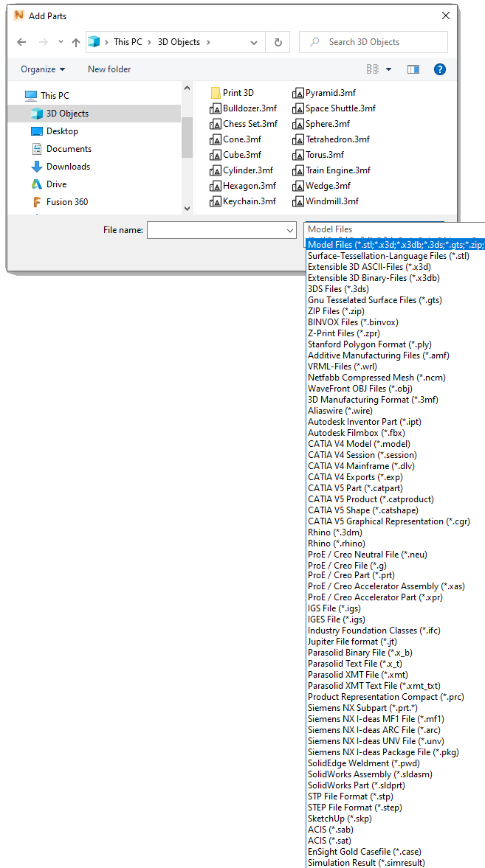Click the Search 3D Objects field

380,42
